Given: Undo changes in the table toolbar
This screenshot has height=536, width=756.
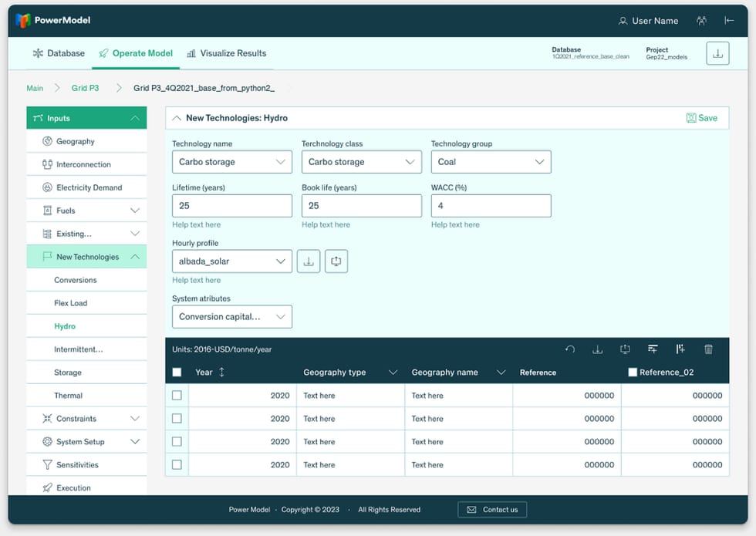Looking at the screenshot, I should tap(570, 349).
